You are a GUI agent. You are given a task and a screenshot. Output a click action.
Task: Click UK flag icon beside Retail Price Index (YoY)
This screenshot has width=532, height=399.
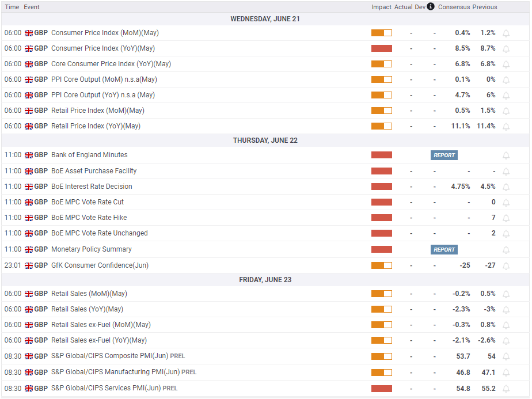pyautogui.click(x=29, y=126)
